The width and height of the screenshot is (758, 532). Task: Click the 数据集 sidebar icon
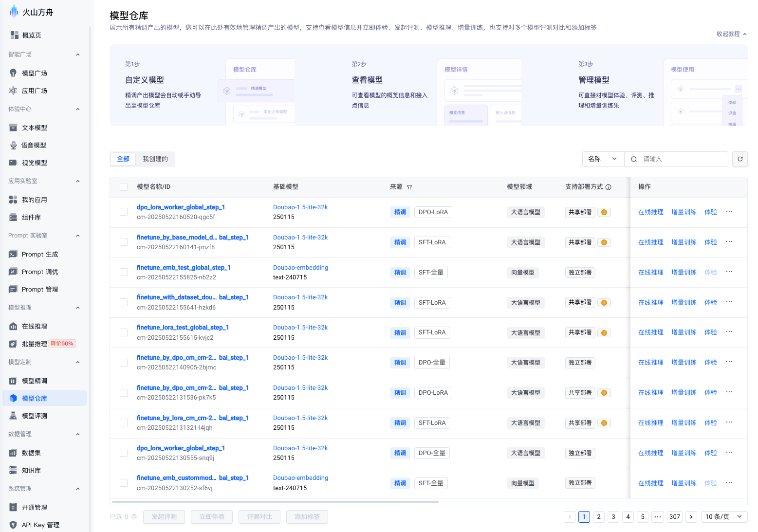(13, 453)
